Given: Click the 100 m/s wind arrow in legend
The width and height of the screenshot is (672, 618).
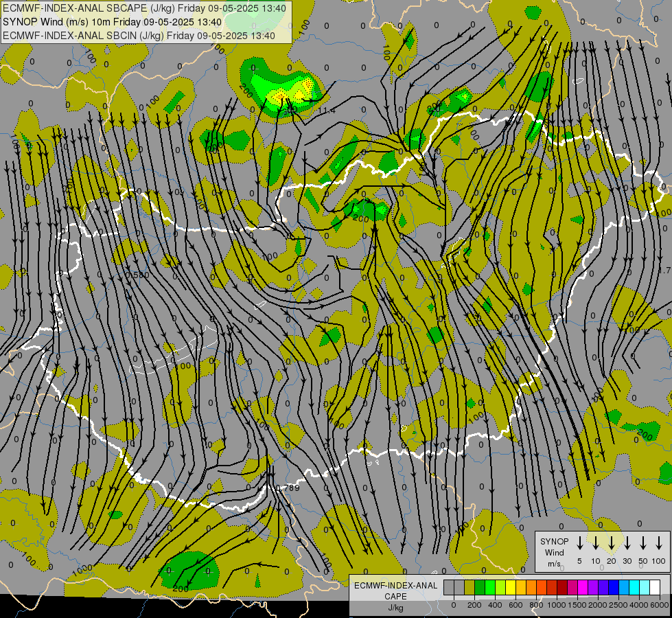Looking at the screenshot, I should [659, 542].
